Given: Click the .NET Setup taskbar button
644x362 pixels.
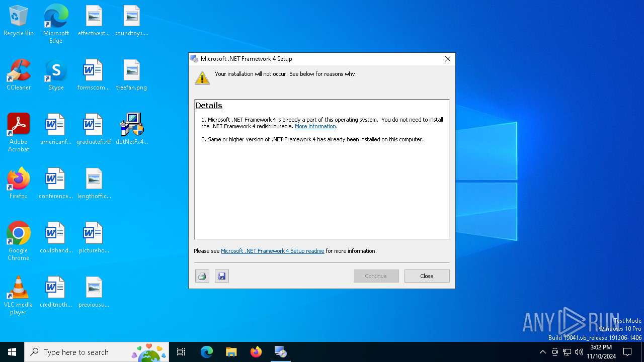Looking at the screenshot, I should pyautogui.click(x=280, y=352).
